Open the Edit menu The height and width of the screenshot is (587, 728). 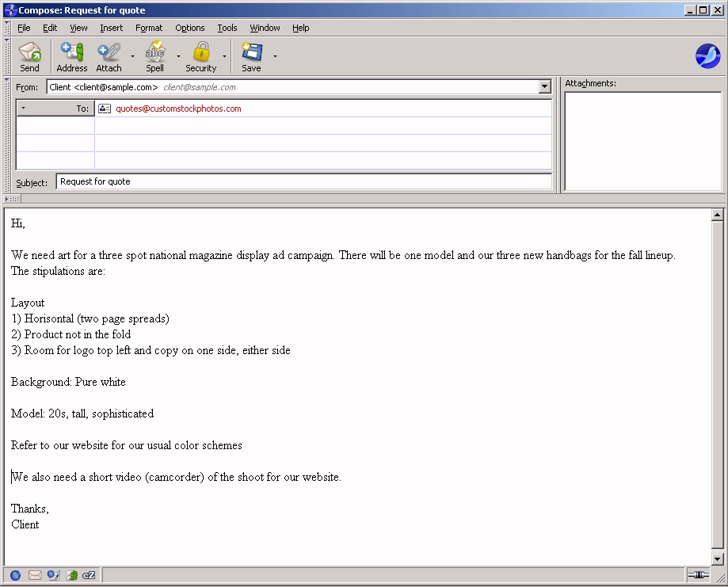point(50,28)
